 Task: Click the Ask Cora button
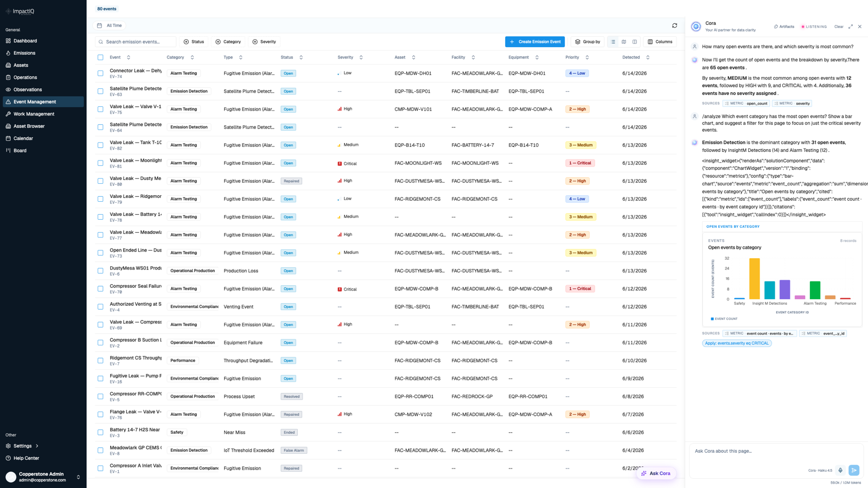click(x=656, y=473)
